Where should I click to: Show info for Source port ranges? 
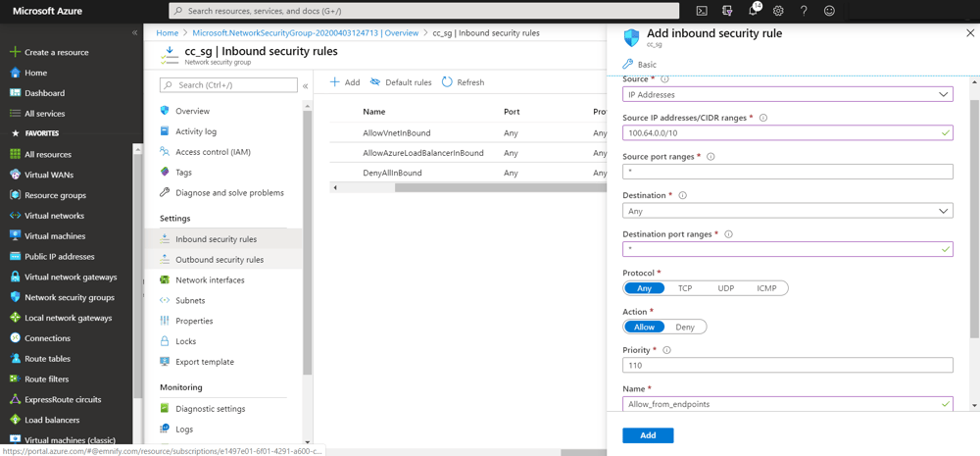[x=710, y=156]
